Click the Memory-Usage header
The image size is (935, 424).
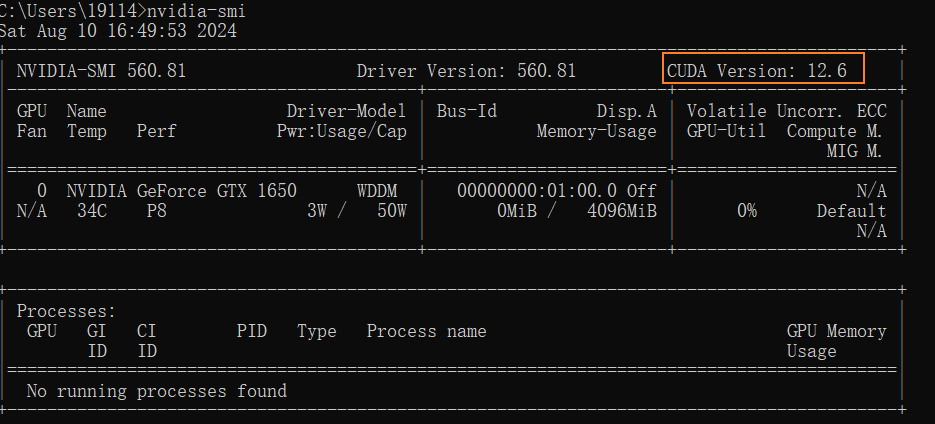596,131
